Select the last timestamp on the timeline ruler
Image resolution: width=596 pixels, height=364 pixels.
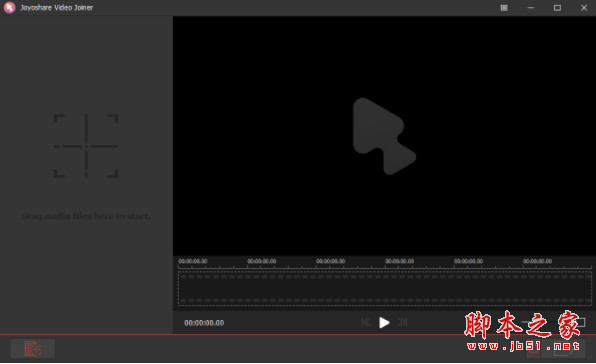[x=537, y=261]
